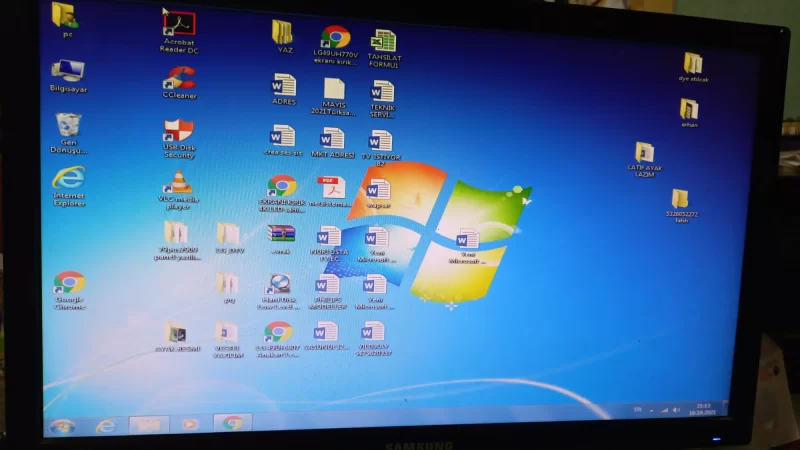Launch the Google Chrome desktop shortcut

pos(69,290)
